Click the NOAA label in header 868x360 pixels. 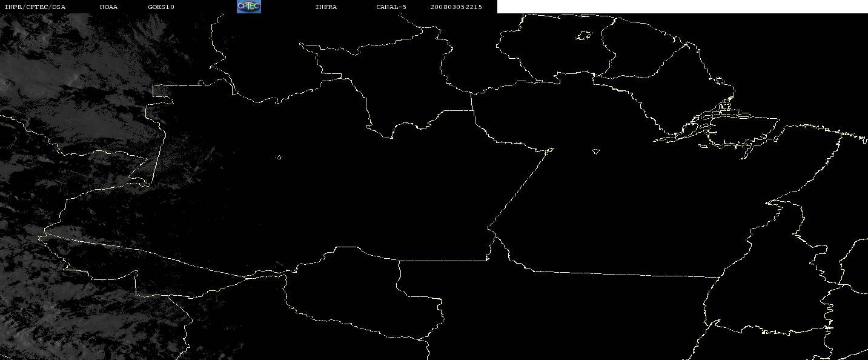(x=109, y=7)
